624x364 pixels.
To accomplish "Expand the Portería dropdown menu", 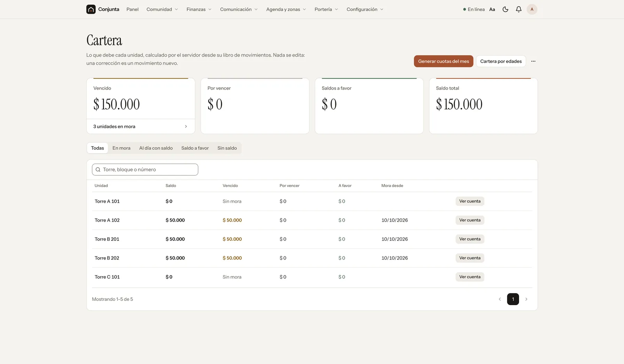I will (x=326, y=9).
